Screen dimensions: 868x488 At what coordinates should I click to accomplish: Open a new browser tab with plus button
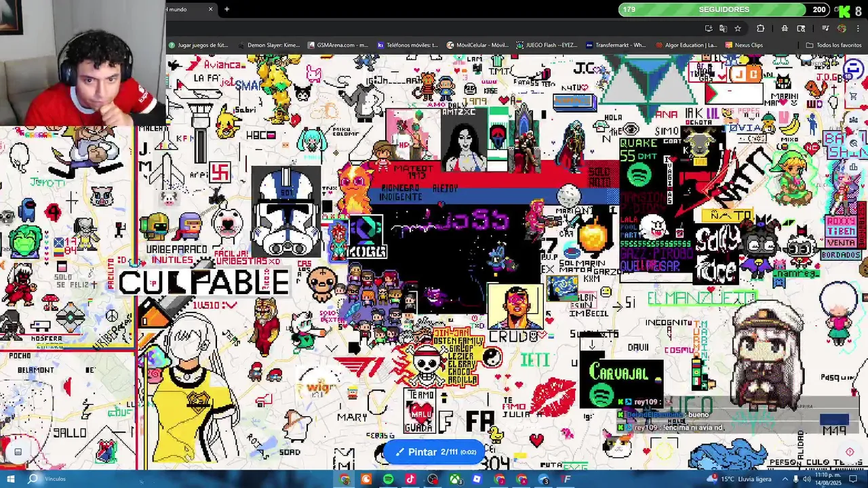[226, 9]
